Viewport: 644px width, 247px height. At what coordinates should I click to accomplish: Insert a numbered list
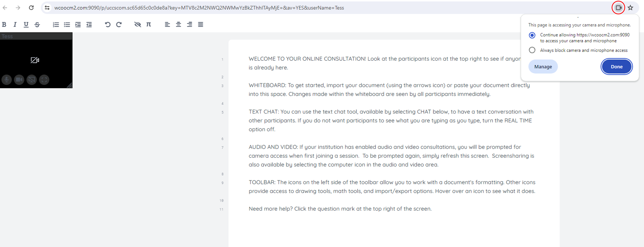(x=56, y=24)
